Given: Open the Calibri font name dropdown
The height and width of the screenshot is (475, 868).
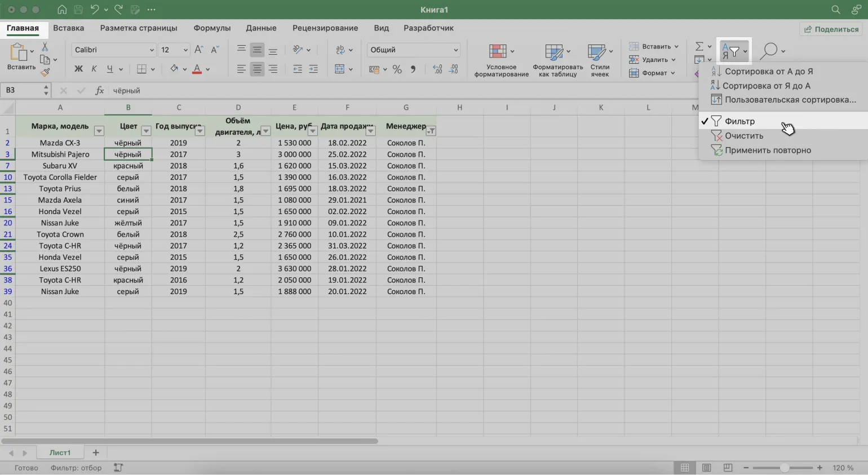Looking at the screenshot, I should [151, 50].
